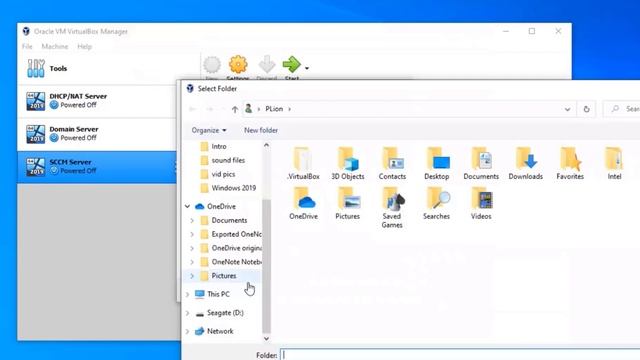This screenshot has width=640, height=360.
Task: Open the Videos folder
Action: [x=481, y=203]
